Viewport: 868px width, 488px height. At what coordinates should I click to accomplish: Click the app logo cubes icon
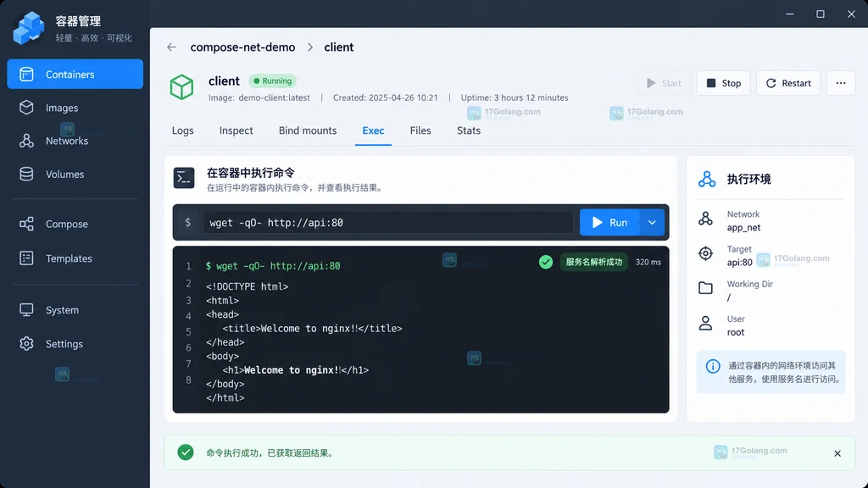28,28
